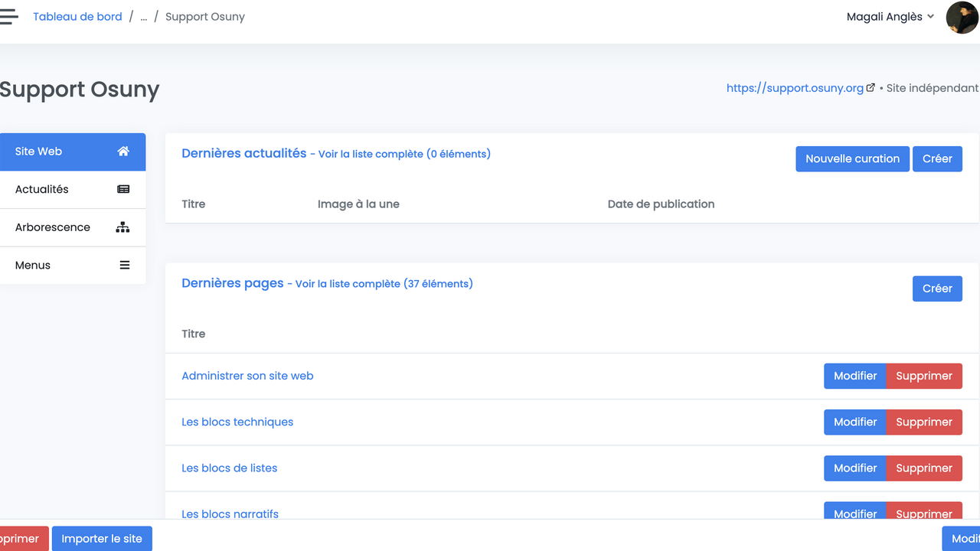Click the Menus list icon
The image size is (980, 551).
click(124, 266)
